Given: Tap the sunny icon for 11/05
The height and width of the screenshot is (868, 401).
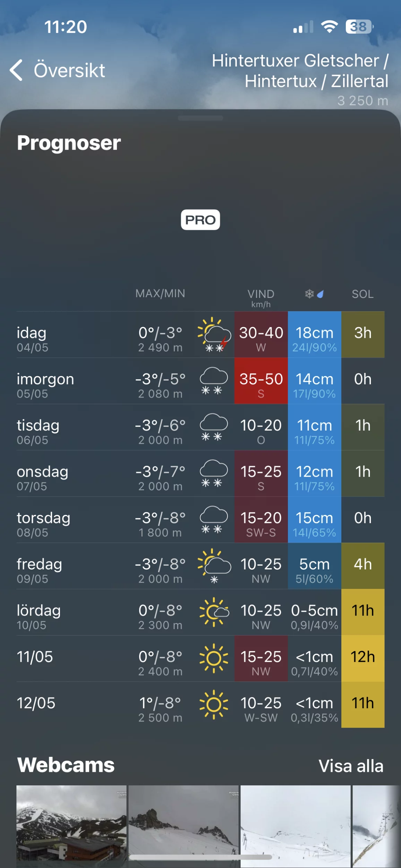Looking at the screenshot, I should (x=214, y=658).
